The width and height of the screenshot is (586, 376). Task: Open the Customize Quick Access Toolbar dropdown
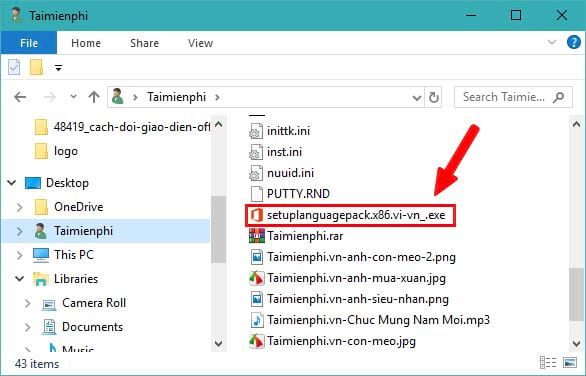tap(58, 68)
